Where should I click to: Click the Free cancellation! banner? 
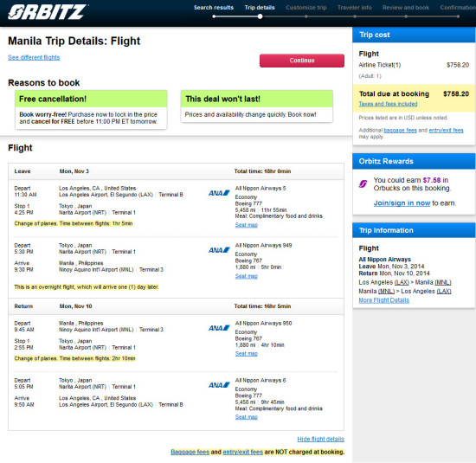coord(91,99)
